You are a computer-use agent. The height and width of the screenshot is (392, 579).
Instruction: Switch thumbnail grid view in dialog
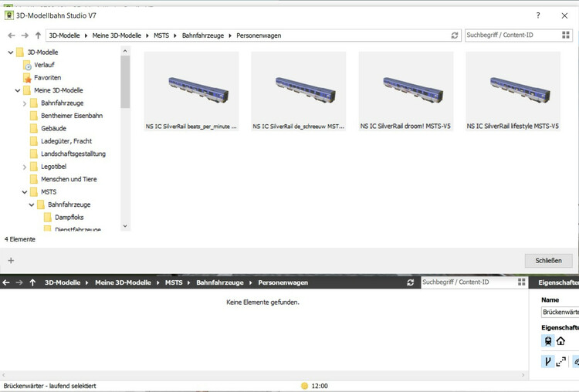565,35
